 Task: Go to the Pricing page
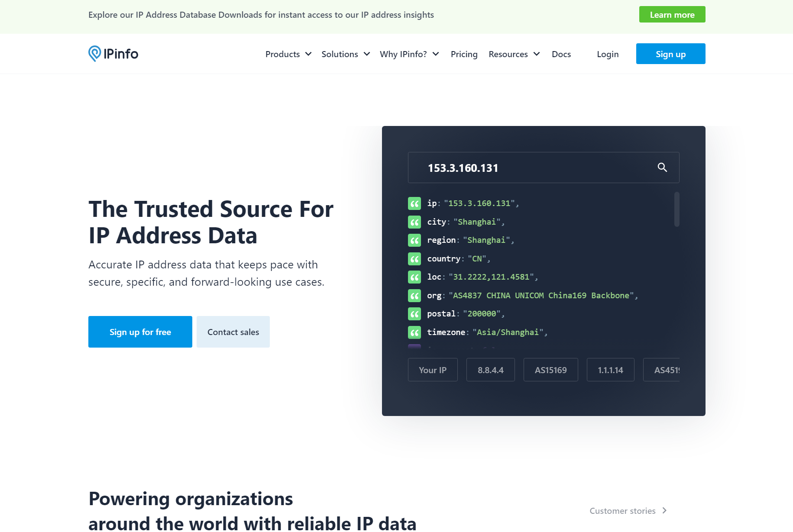pos(464,54)
